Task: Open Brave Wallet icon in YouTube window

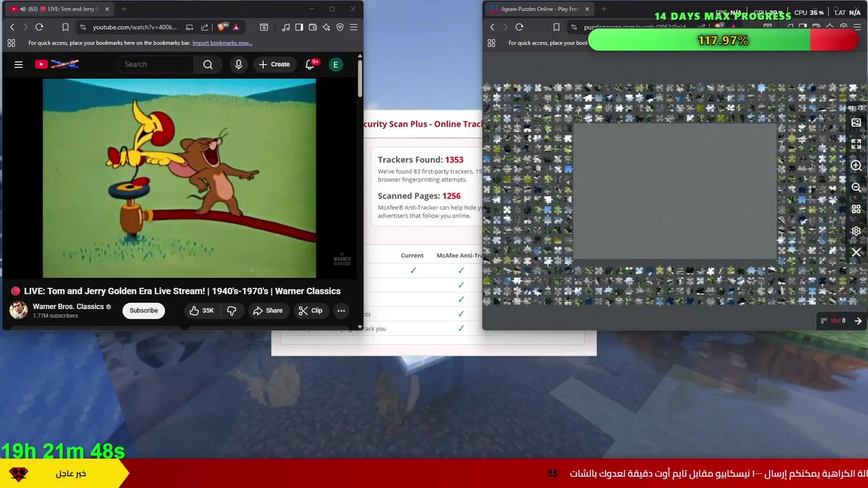Action: click(x=313, y=27)
